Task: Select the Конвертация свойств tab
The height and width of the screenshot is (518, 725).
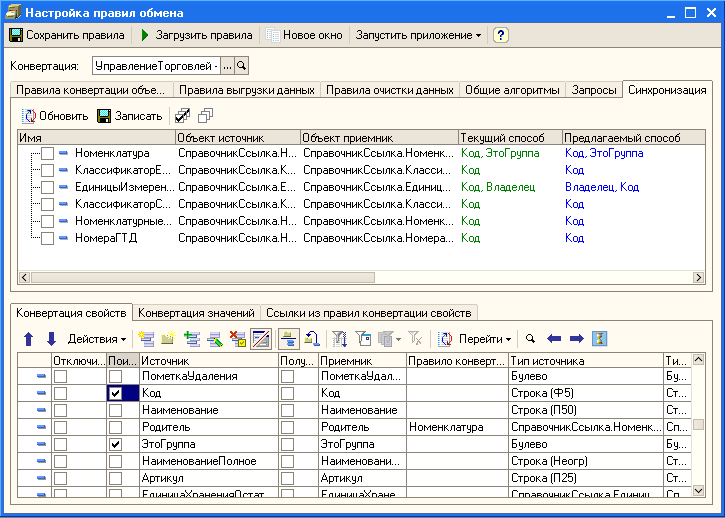Action: (x=71, y=313)
